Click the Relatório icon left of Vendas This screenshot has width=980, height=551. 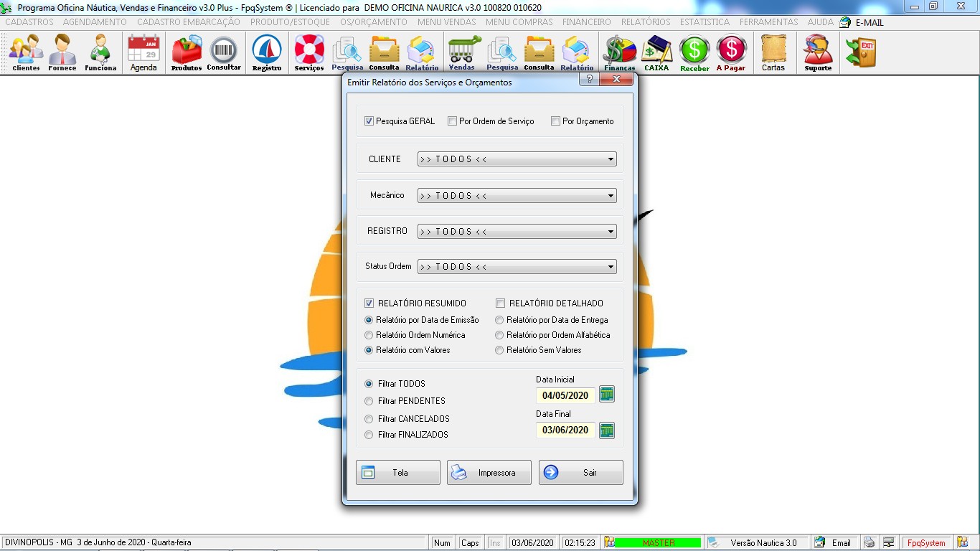422,53
